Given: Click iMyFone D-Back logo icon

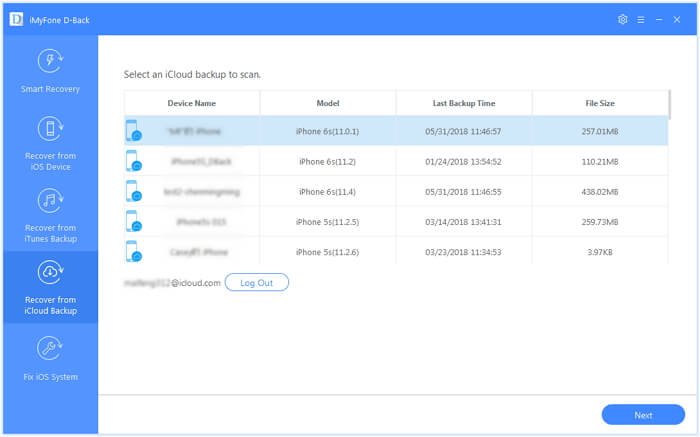Looking at the screenshot, I should [x=16, y=19].
